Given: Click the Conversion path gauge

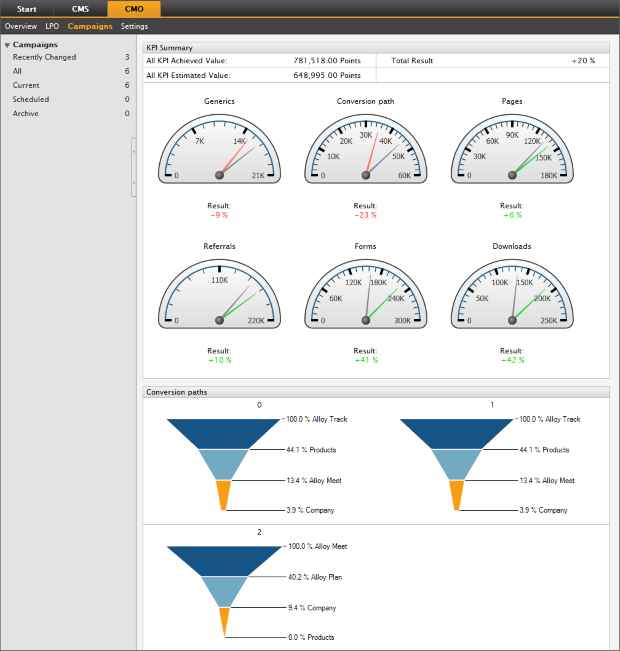Looking at the screenshot, I should [365, 148].
